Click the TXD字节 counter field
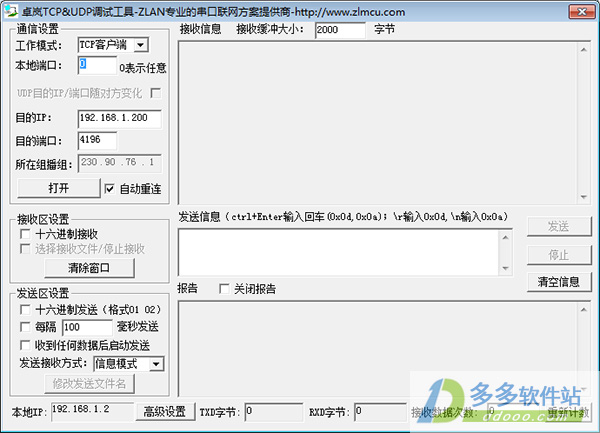 click(273, 412)
